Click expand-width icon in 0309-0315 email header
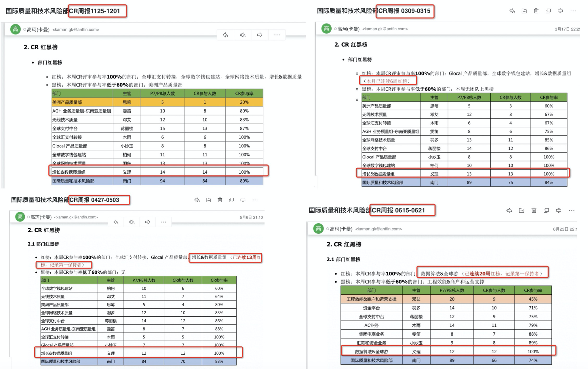588x369 pixels. pyautogui.click(x=560, y=11)
